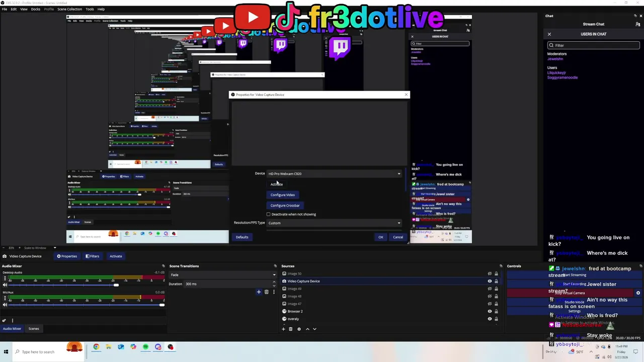
Task: Open users list icon in Stream Chat
Action: pyautogui.click(x=638, y=24)
